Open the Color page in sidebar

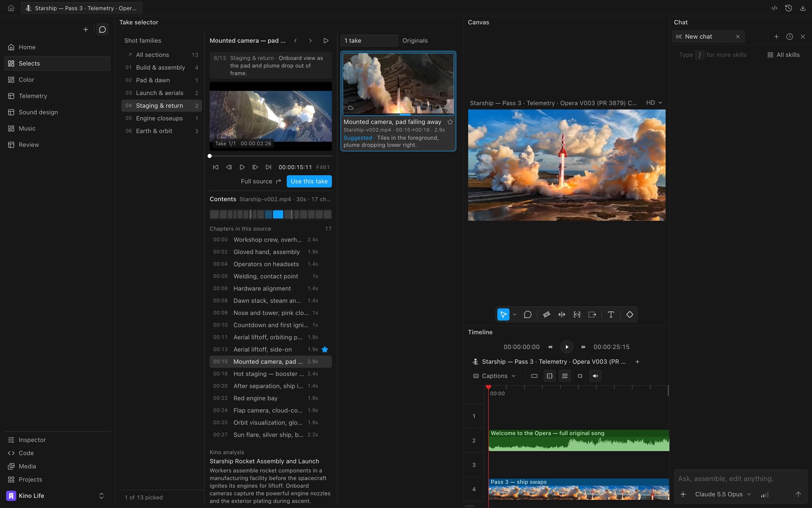tap(57, 80)
